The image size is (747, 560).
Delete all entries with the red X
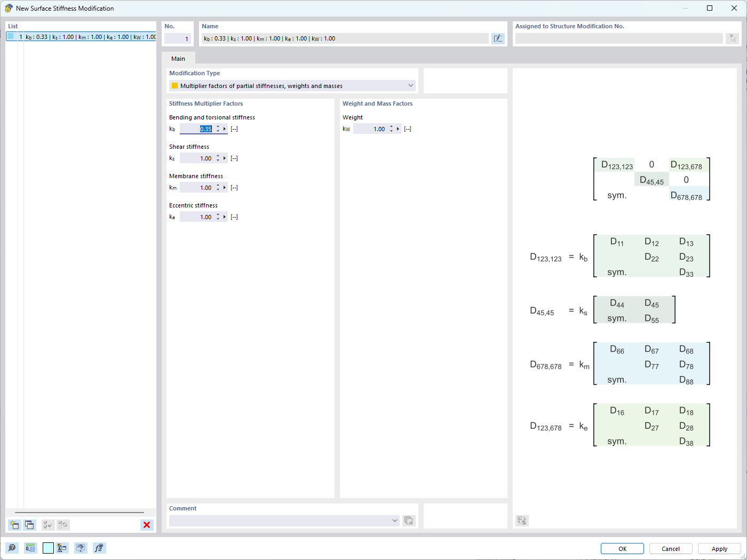coord(146,525)
